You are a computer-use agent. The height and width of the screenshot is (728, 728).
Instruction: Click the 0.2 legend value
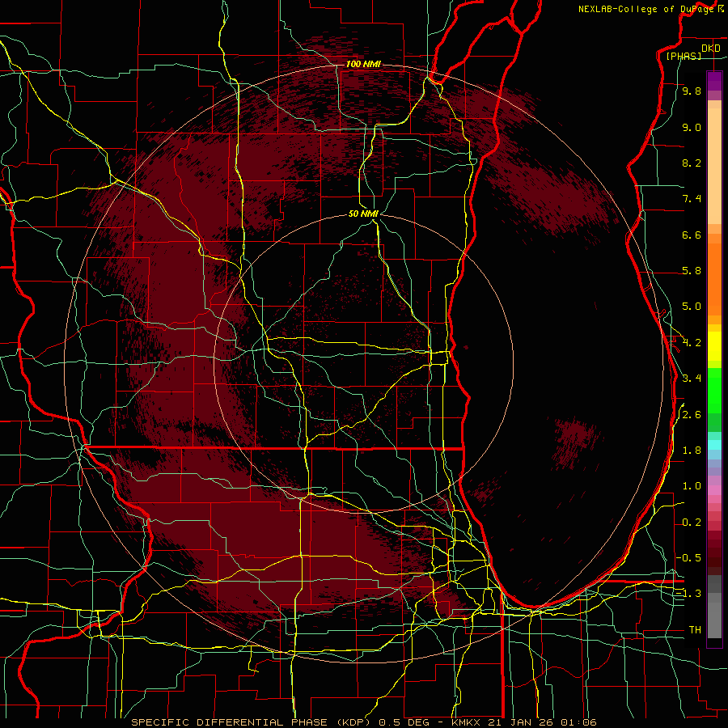point(692,523)
